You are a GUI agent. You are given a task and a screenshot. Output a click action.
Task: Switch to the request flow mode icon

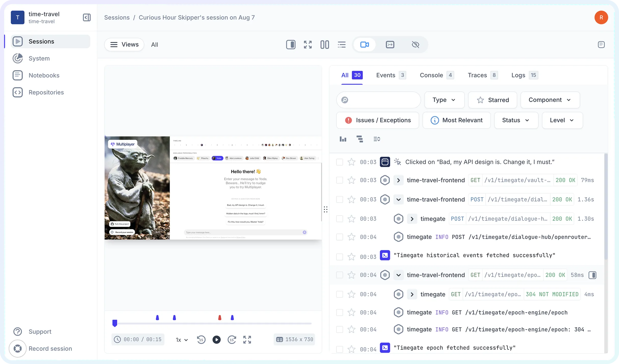(390, 45)
